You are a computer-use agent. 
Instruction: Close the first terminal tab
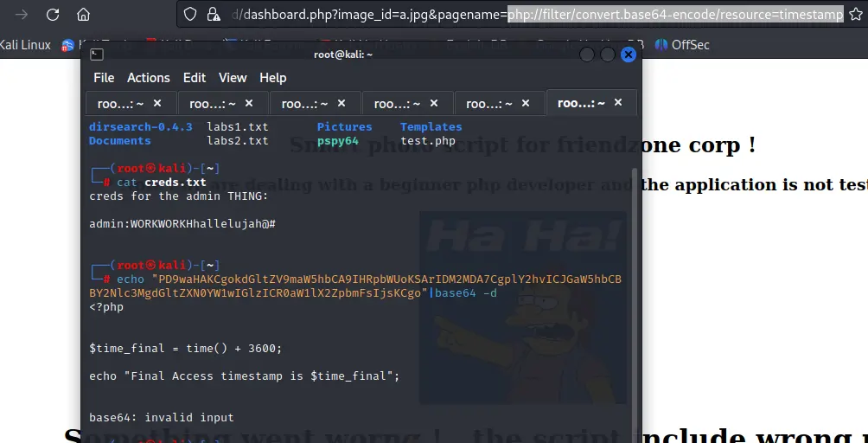(157, 103)
